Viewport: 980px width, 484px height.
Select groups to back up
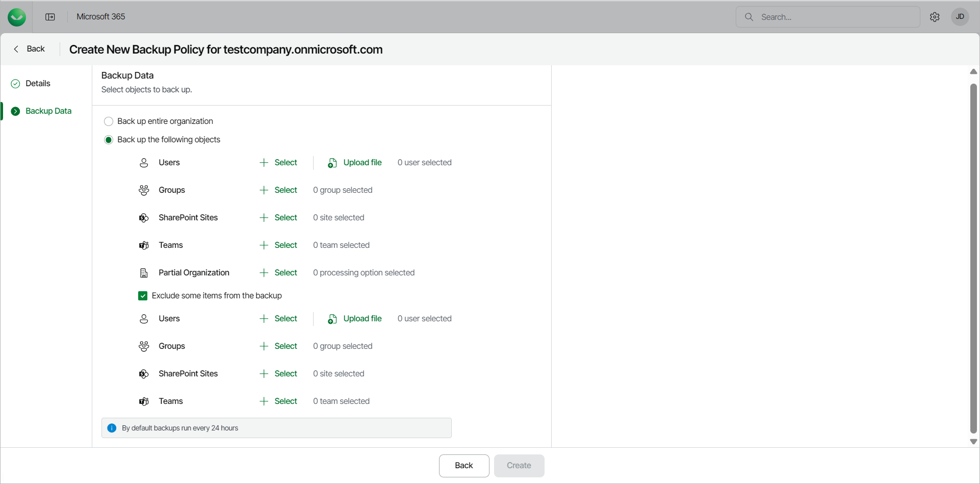point(278,190)
